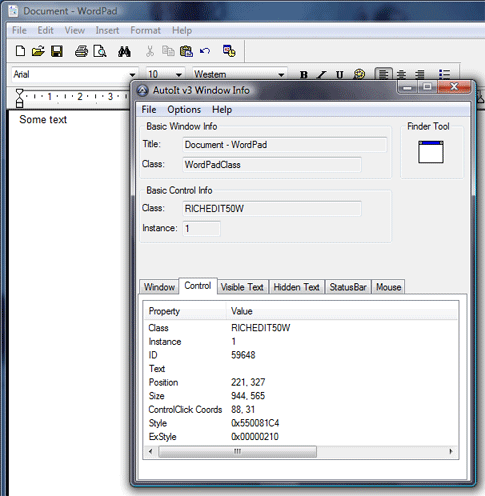Toggle Italic formatting in WordPad
485x496 pixels.
tap(321, 74)
